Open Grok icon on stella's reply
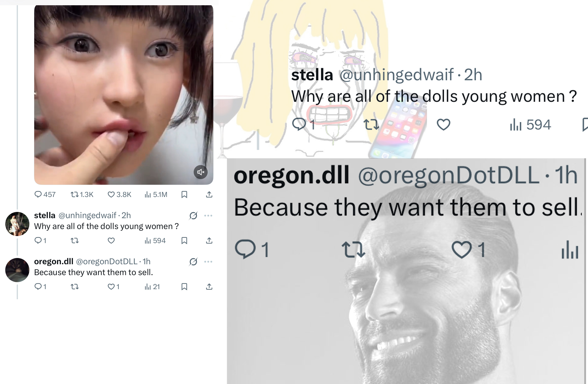The height and width of the screenshot is (384, 588). tap(193, 215)
